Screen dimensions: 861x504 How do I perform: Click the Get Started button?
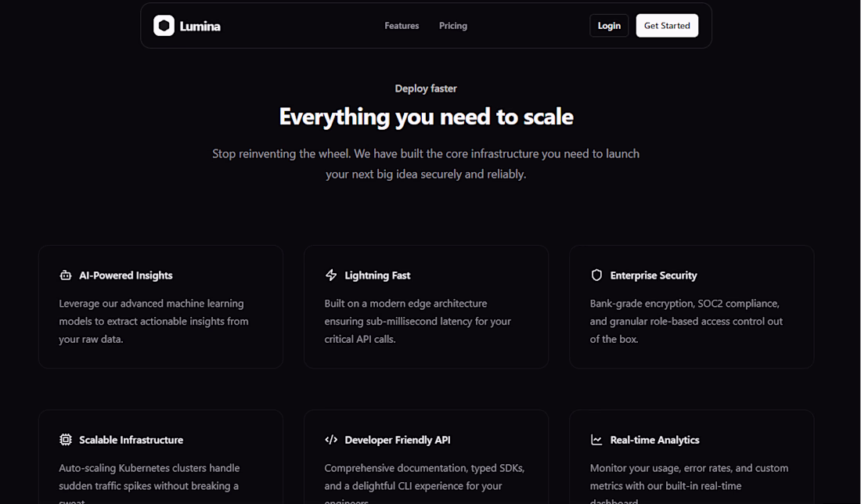pyautogui.click(x=667, y=26)
